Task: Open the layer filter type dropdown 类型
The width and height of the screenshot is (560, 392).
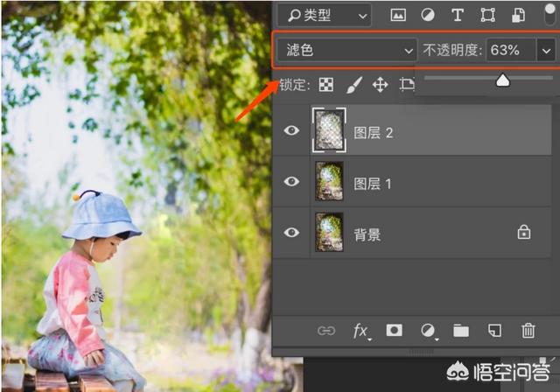Action: pos(325,16)
